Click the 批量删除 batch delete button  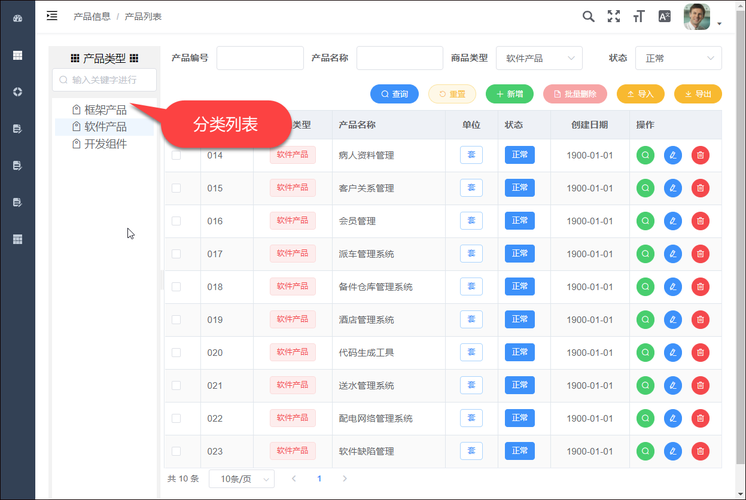[x=575, y=94]
